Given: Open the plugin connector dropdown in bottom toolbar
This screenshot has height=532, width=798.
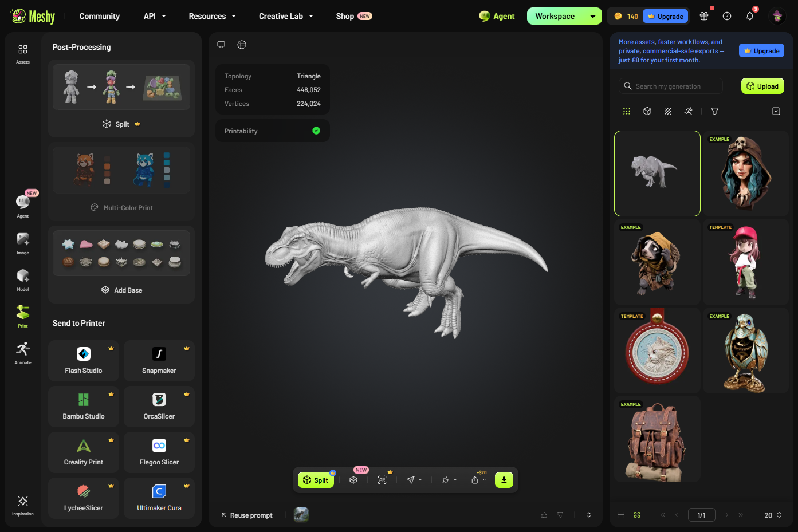Looking at the screenshot, I should 449,480.
